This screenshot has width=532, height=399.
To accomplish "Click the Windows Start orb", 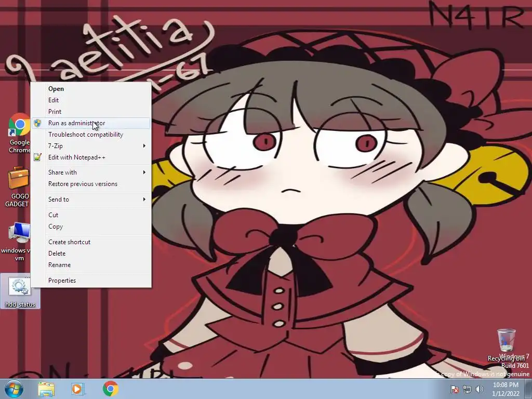I will [14, 389].
